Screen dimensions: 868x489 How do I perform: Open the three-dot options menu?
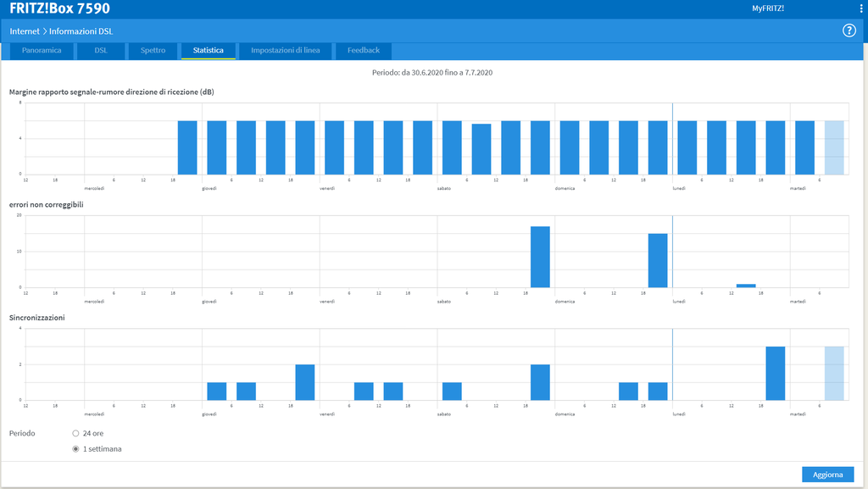click(x=858, y=8)
